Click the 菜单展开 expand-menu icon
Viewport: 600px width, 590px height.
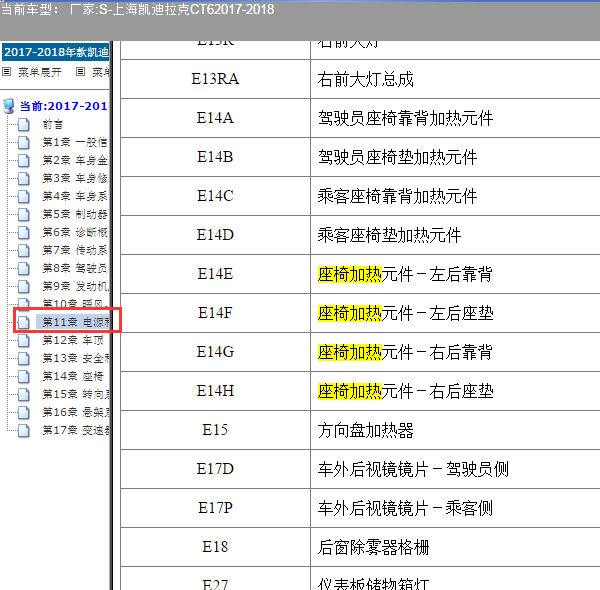(x=7, y=72)
